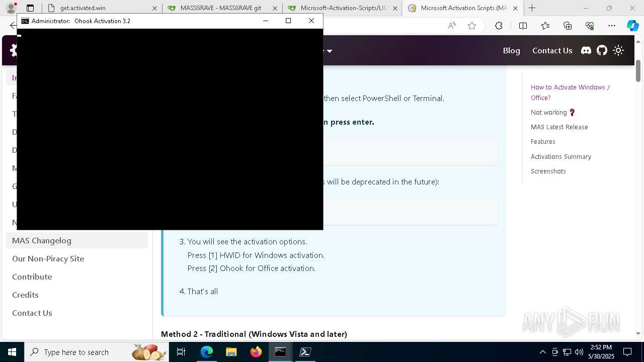Open Contribute sidebar link
Image resolution: width=644 pixels, height=362 pixels.
pyautogui.click(x=77, y=277)
